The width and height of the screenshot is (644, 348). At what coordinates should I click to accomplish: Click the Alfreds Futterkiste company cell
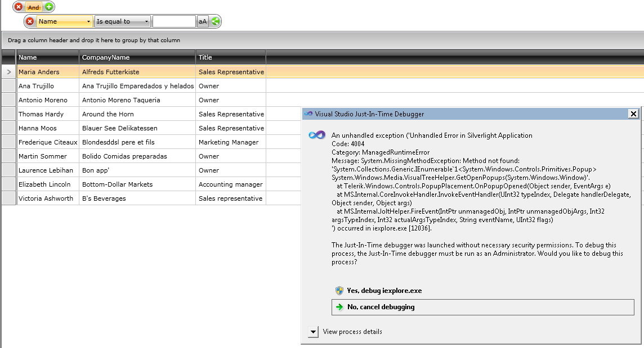(137, 72)
